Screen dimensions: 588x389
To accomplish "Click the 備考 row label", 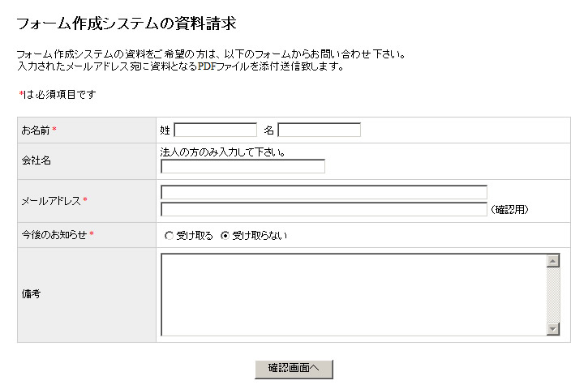I will 31,294.
